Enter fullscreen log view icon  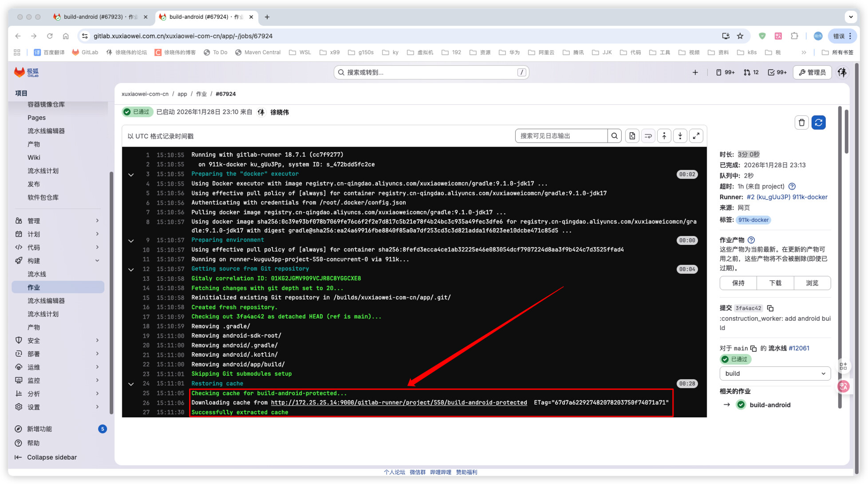pyautogui.click(x=696, y=136)
